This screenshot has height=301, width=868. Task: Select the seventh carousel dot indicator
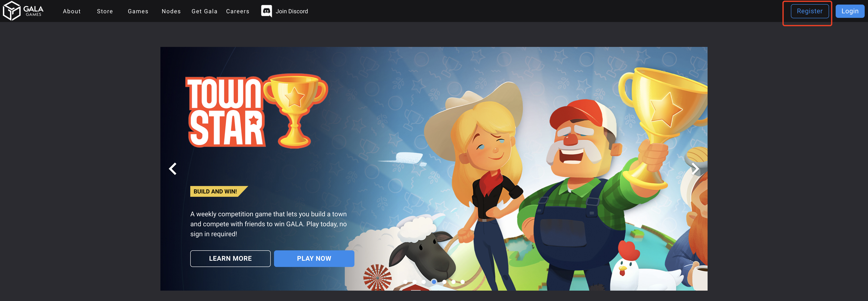click(x=463, y=282)
